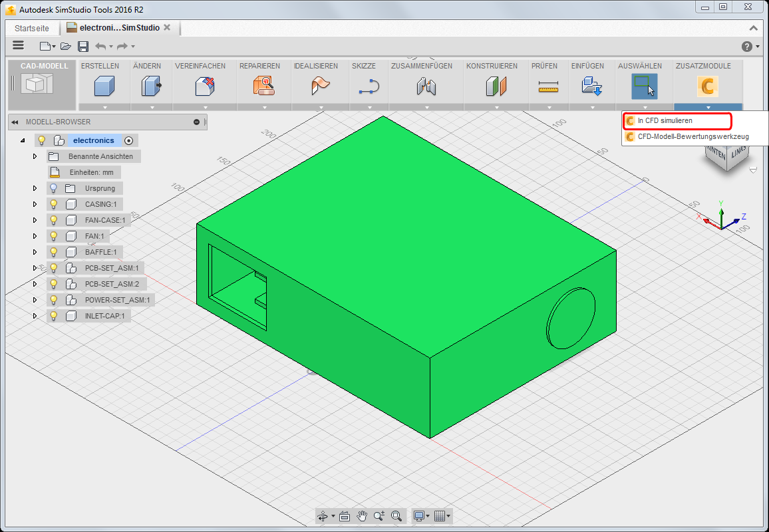Collapse the electronics root node
769x532 pixels.
pyautogui.click(x=23, y=140)
